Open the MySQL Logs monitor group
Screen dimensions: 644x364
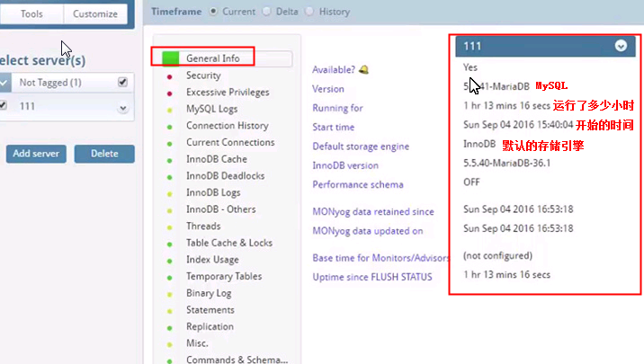212,109
